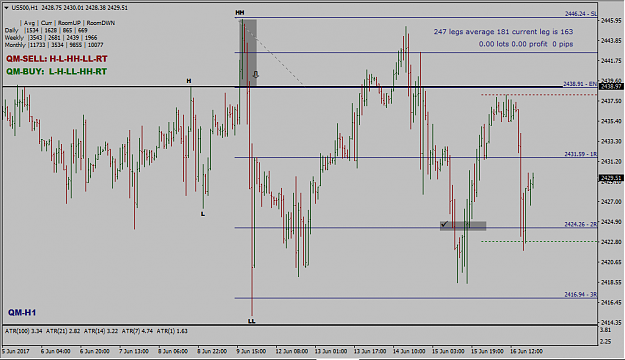Click the 2445.95 price scale value
The height and width of the screenshot is (360, 625).
pyautogui.click(x=611, y=20)
